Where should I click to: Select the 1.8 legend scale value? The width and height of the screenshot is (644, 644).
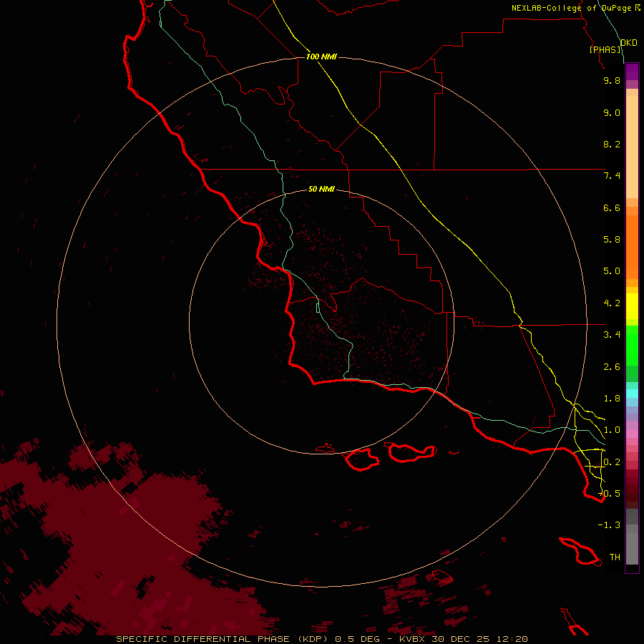point(612,399)
